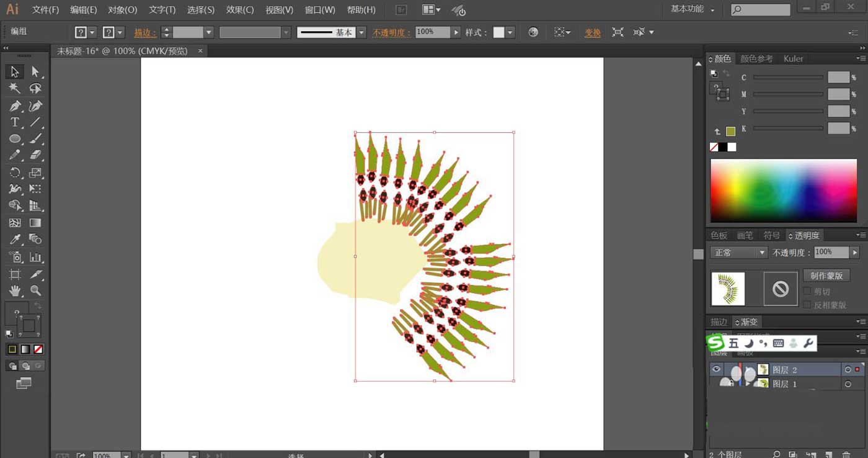Image resolution: width=868 pixels, height=458 pixels.
Task: Enable the 反相蒙版 checkbox
Action: click(807, 305)
